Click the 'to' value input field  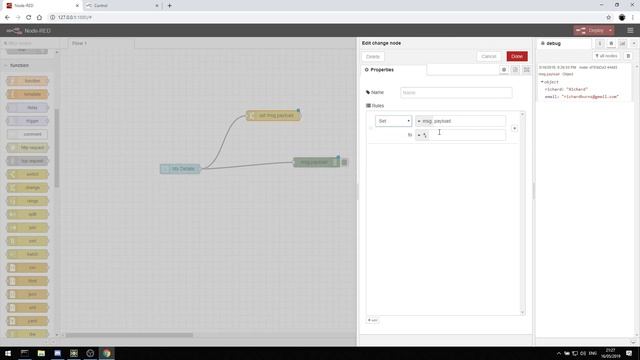click(x=467, y=135)
